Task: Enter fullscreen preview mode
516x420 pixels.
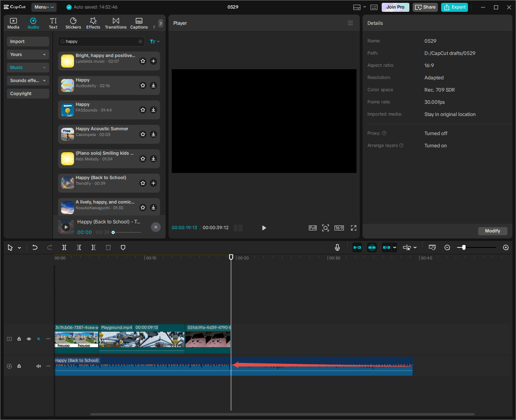Action: (x=353, y=228)
